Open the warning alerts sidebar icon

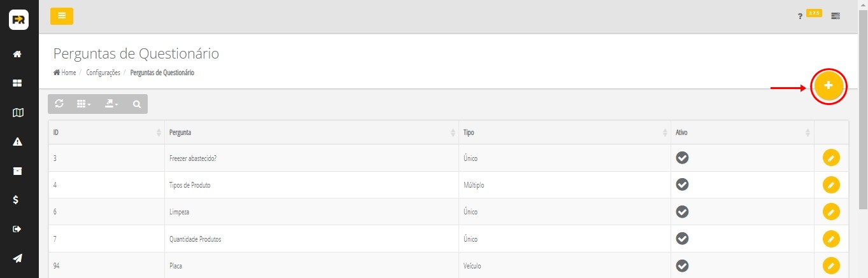(x=18, y=142)
